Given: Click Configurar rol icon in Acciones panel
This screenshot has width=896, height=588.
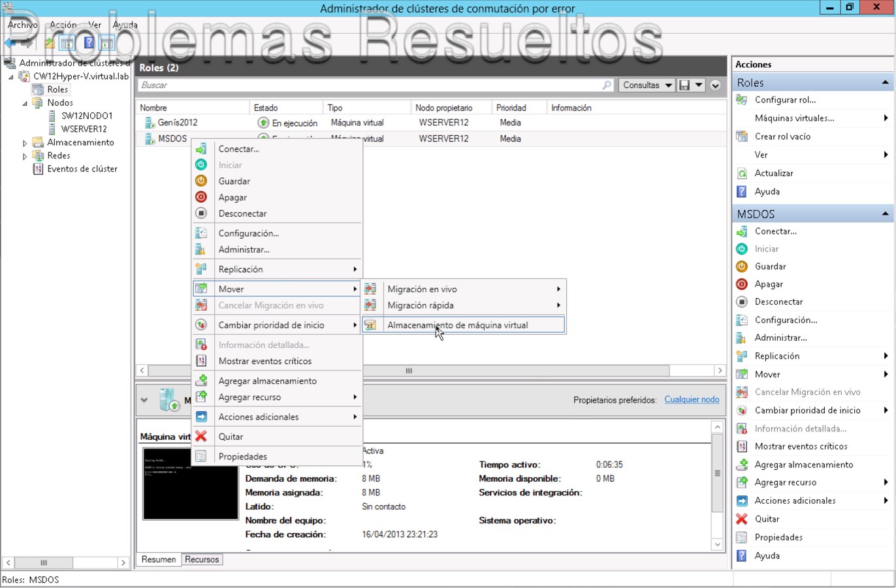Looking at the screenshot, I should coord(741,100).
